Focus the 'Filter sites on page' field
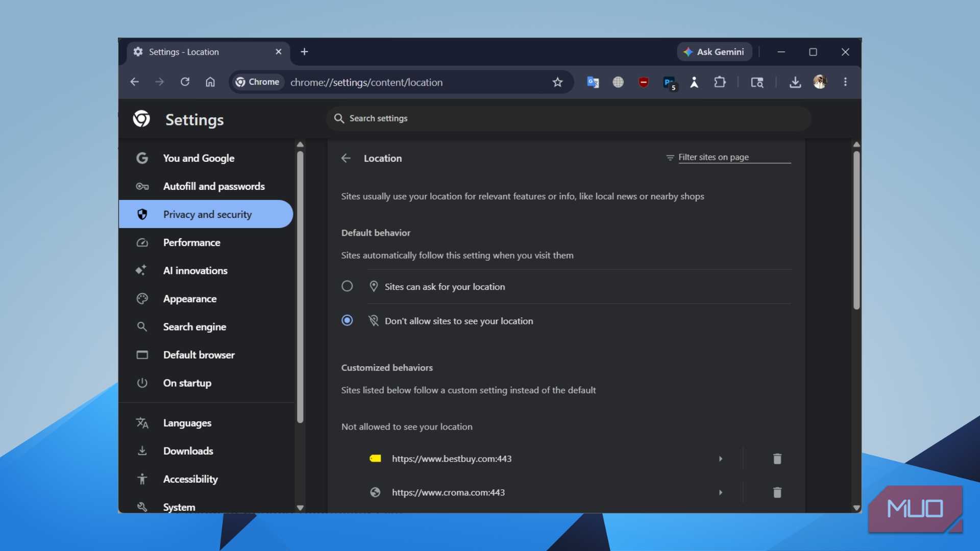This screenshot has height=551, width=980. coord(734,157)
